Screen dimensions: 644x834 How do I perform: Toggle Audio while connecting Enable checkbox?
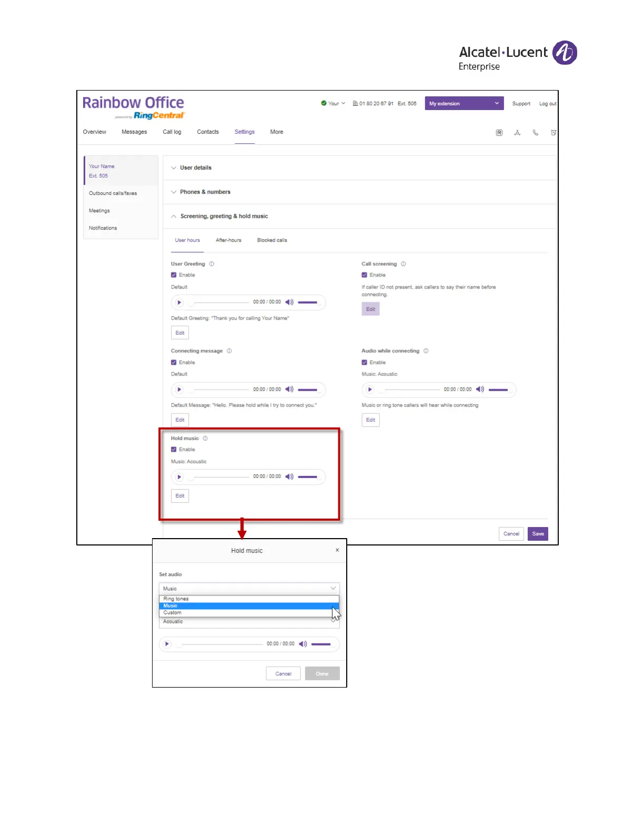click(x=364, y=362)
